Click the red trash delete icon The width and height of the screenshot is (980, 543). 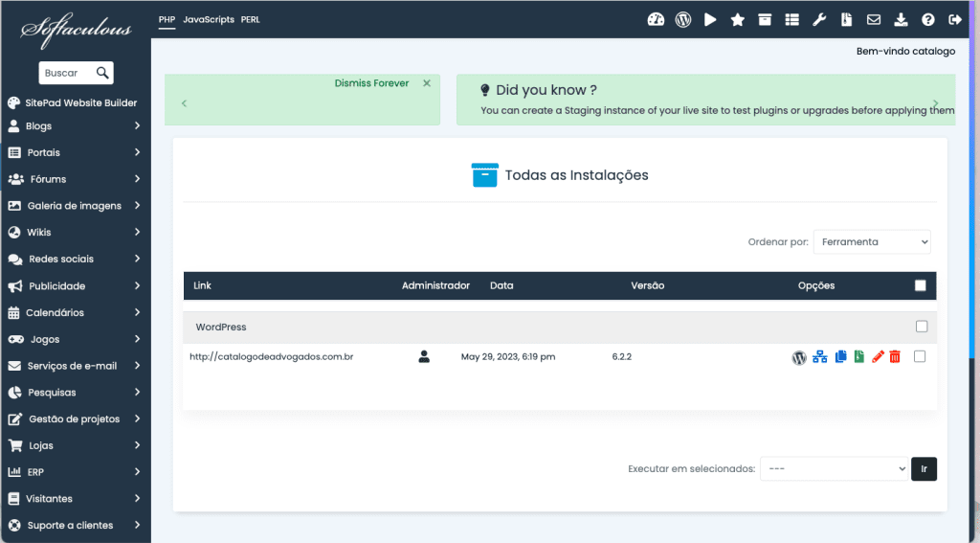click(x=895, y=356)
